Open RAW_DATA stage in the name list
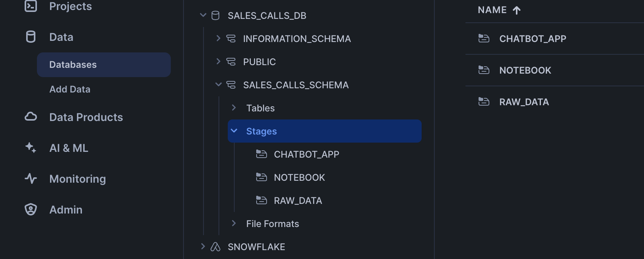The width and height of the screenshot is (644, 259). tap(524, 102)
